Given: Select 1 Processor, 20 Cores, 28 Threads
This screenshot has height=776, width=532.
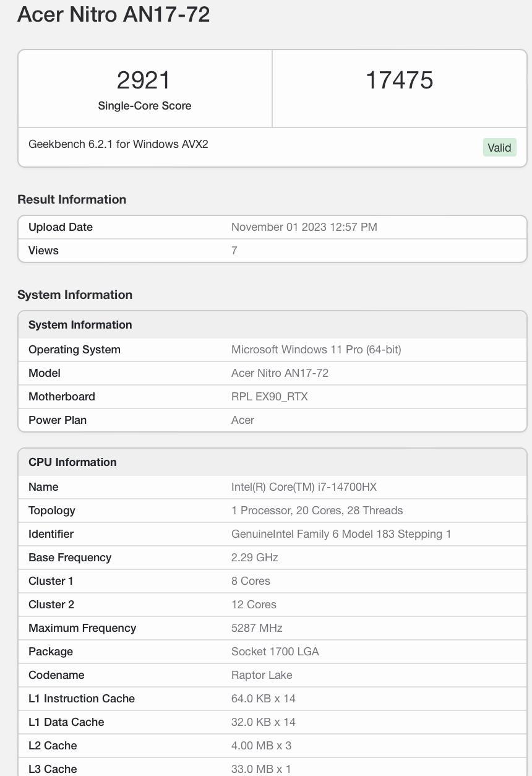Looking at the screenshot, I should click(x=317, y=511).
